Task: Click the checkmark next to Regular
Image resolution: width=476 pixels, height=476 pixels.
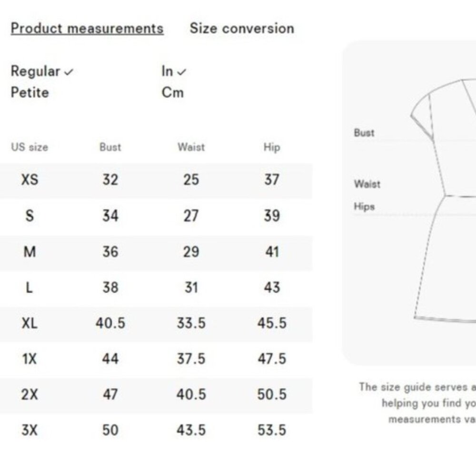Action: pos(68,71)
